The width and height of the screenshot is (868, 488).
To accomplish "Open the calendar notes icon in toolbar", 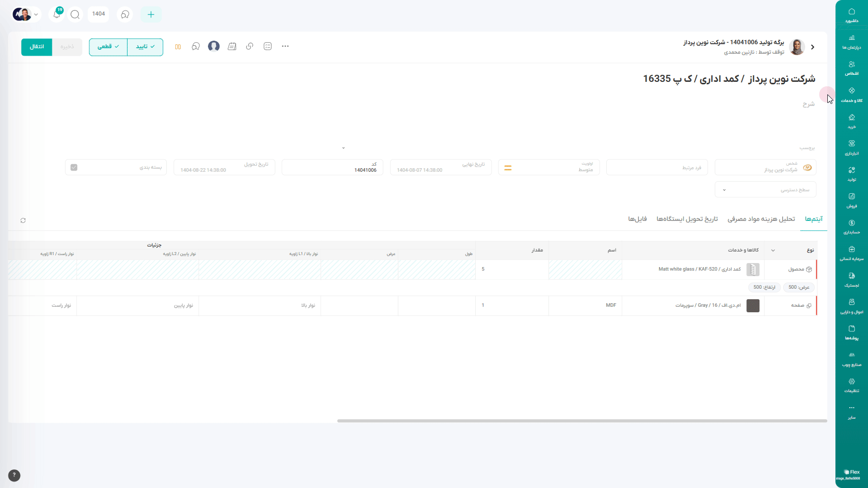I will click(x=232, y=46).
